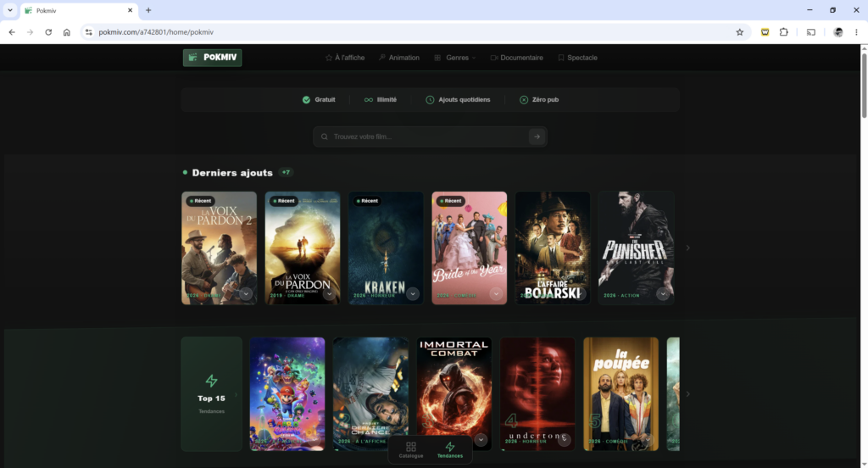Reload the current page
The image size is (868, 468).
(48, 32)
